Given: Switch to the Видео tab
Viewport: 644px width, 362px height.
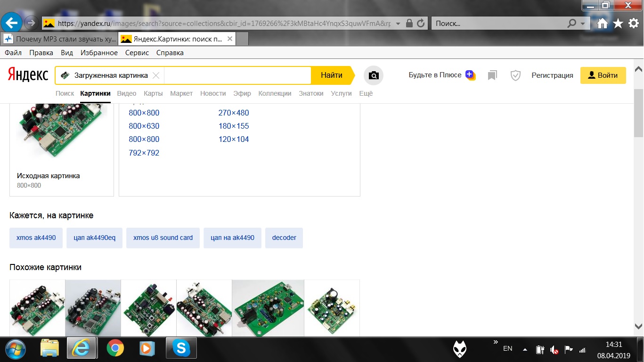Looking at the screenshot, I should point(127,93).
